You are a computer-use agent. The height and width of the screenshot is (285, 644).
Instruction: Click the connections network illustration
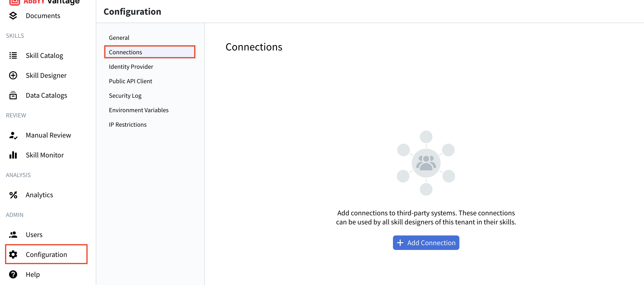(x=426, y=163)
